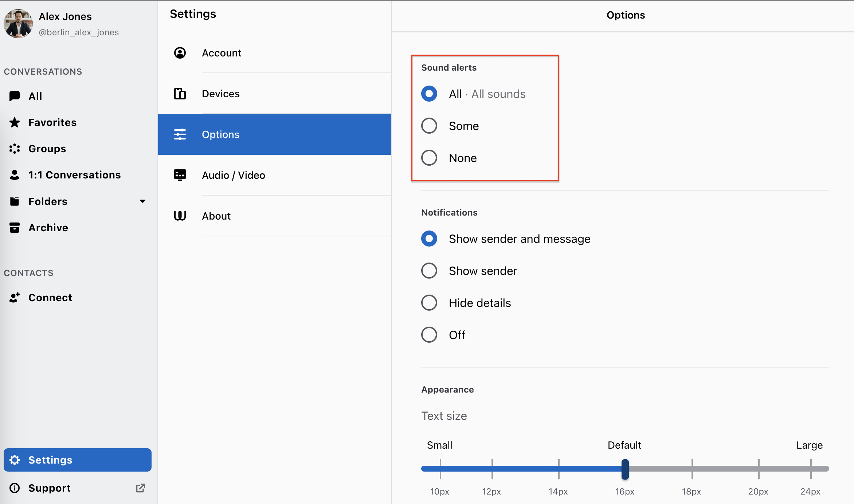Image resolution: width=854 pixels, height=504 pixels.
Task: Select the Options settings section
Action: pos(275,134)
